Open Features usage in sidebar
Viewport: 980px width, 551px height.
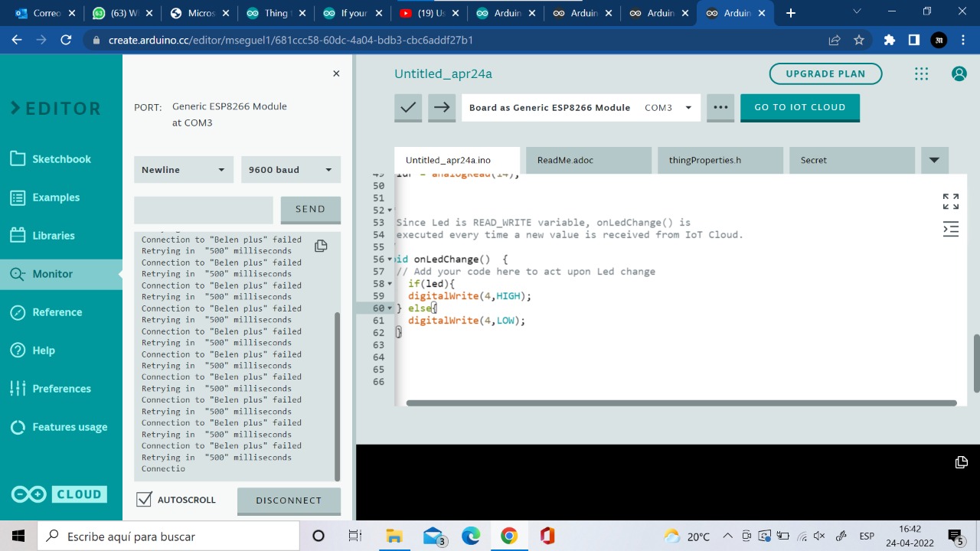61,426
